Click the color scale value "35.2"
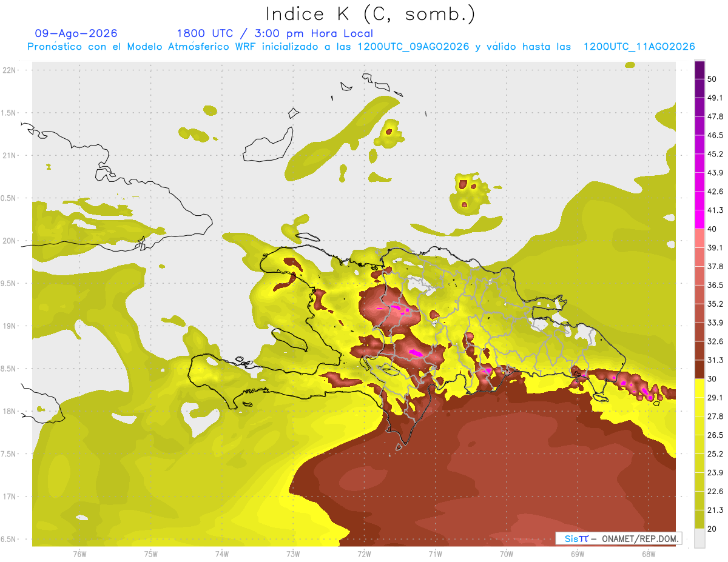 pyautogui.click(x=715, y=304)
